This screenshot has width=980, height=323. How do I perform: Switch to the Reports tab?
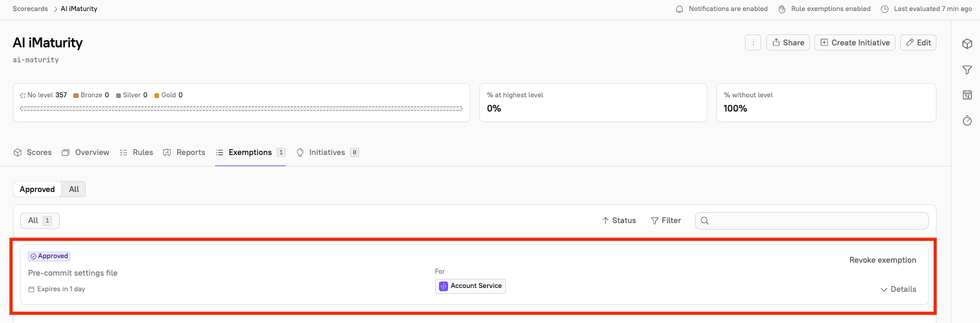click(x=184, y=152)
